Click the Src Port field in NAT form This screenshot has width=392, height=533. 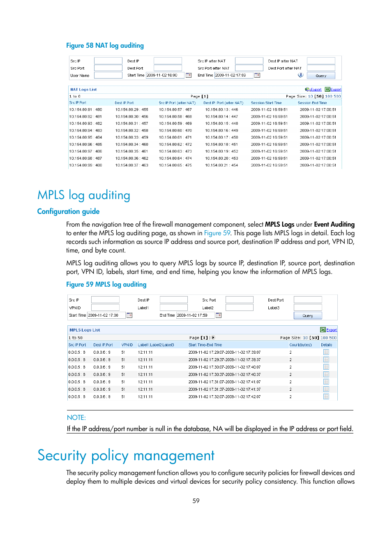[x=108, y=68]
